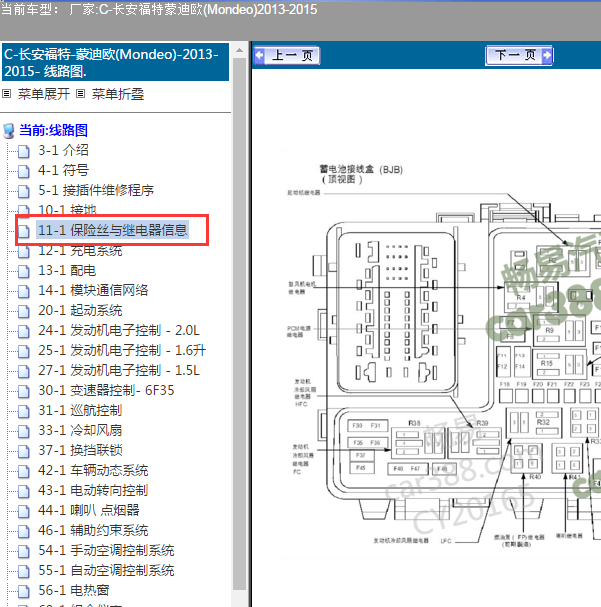Open 4-1 符号 entry
Image resolution: width=601 pixels, height=607 pixels.
[x=63, y=170]
